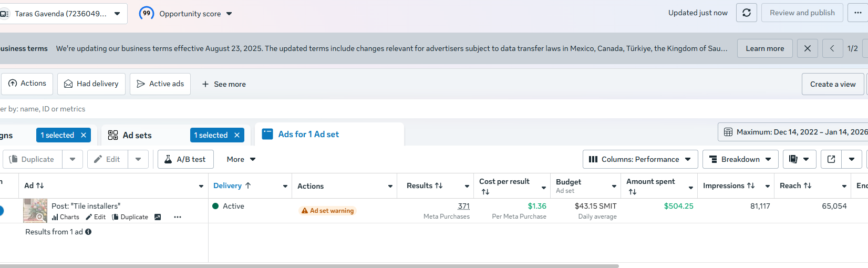Switch to the Ad sets tab

tap(137, 135)
